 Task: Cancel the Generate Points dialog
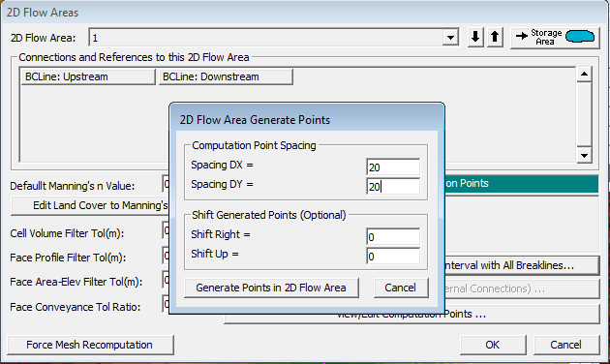[x=401, y=288]
